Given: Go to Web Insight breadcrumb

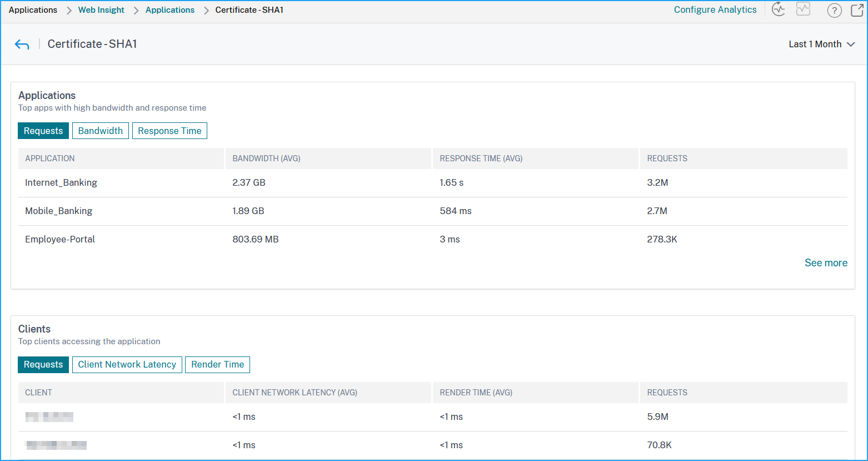Looking at the screenshot, I should click(x=101, y=10).
